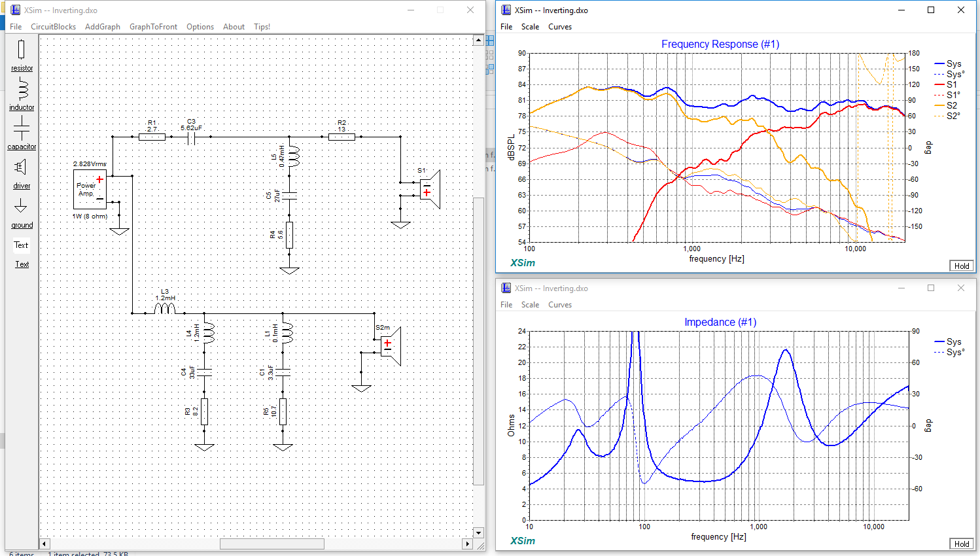Click schematic vertical scrollbar up arrow
Viewport: 980px width, 556px height.
coord(478,41)
